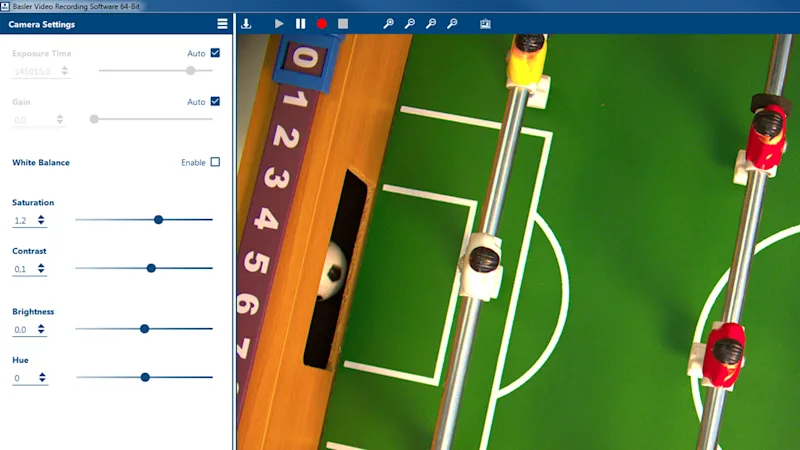Image resolution: width=800 pixels, height=450 pixels.
Task: Click the last (rightmost) magnifier zoom icon
Action: [452, 23]
